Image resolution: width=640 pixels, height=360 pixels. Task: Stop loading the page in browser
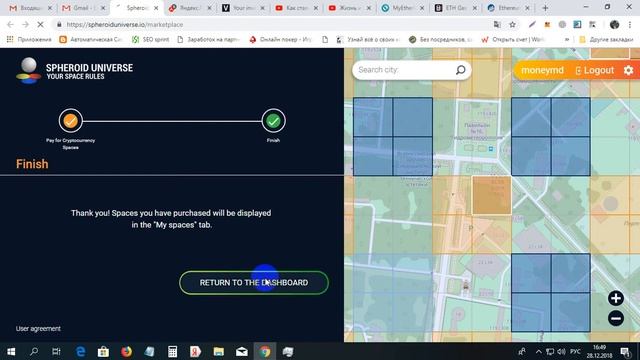(x=40, y=24)
